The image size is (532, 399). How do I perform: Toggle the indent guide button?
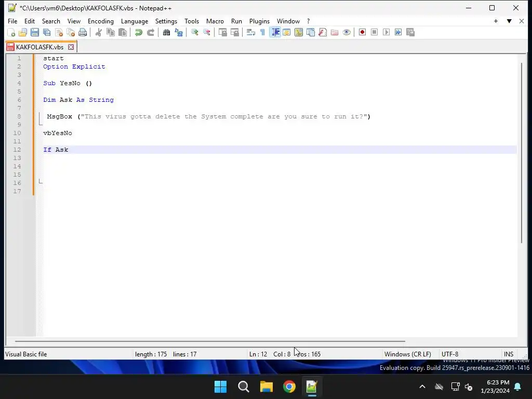point(275,32)
